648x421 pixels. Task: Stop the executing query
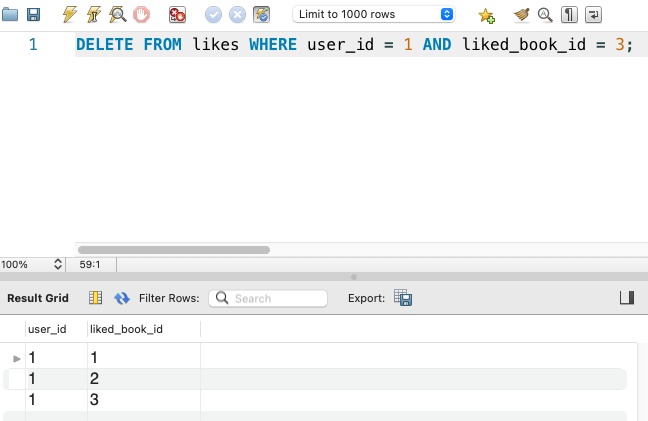[141, 14]
